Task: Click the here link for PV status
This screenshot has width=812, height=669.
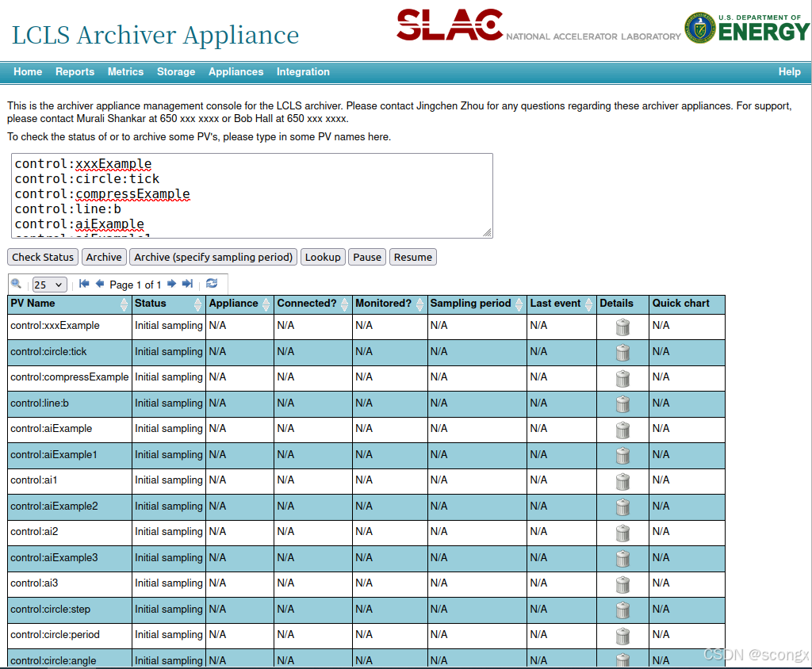Action: coord(378,136)
